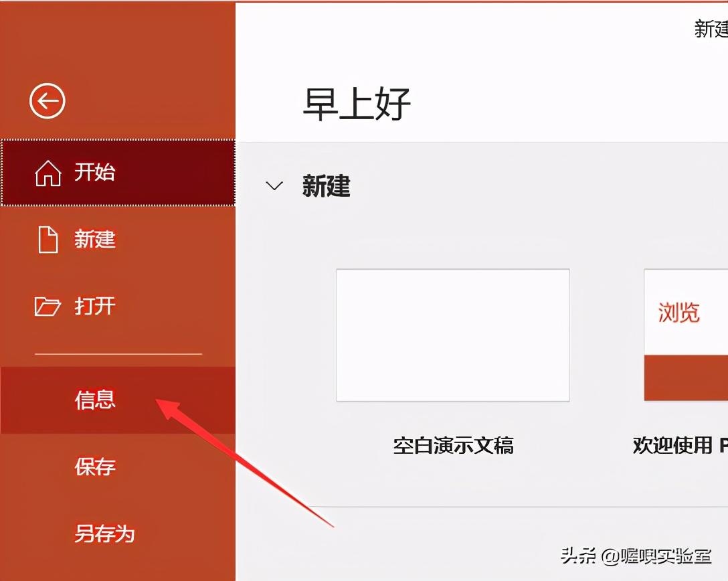The width and height of the screenshot is (728, 581).
Task: Open the 信息 page in the sidebar
Action: pos(95,400)
